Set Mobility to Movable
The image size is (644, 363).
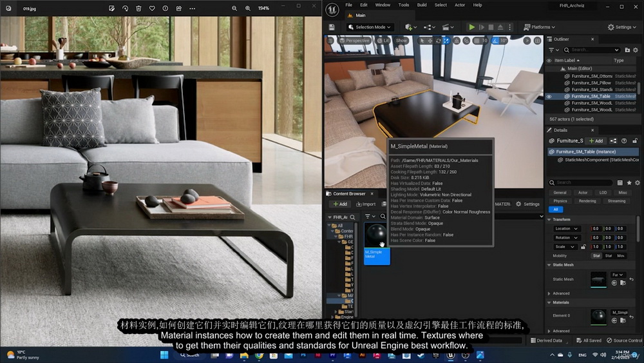tap(621, 256)
